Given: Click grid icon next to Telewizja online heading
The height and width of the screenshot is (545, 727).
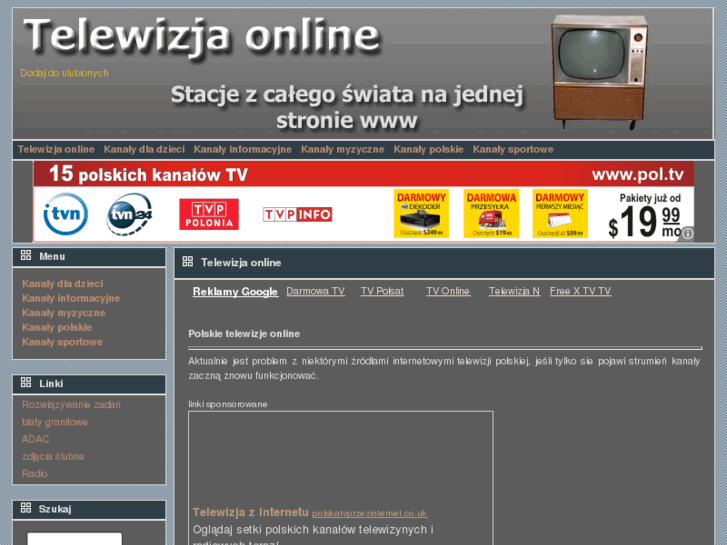Looking at the screenshot, I should click(x=188, y=262).
